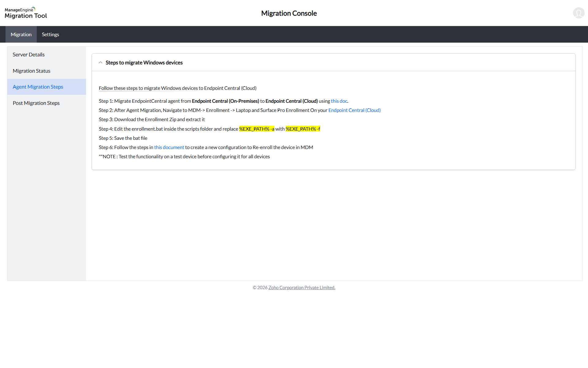Open the 'this doc' link in Step 1
The height and width of the screenshot is (368, 588).
tap(339, 101)
